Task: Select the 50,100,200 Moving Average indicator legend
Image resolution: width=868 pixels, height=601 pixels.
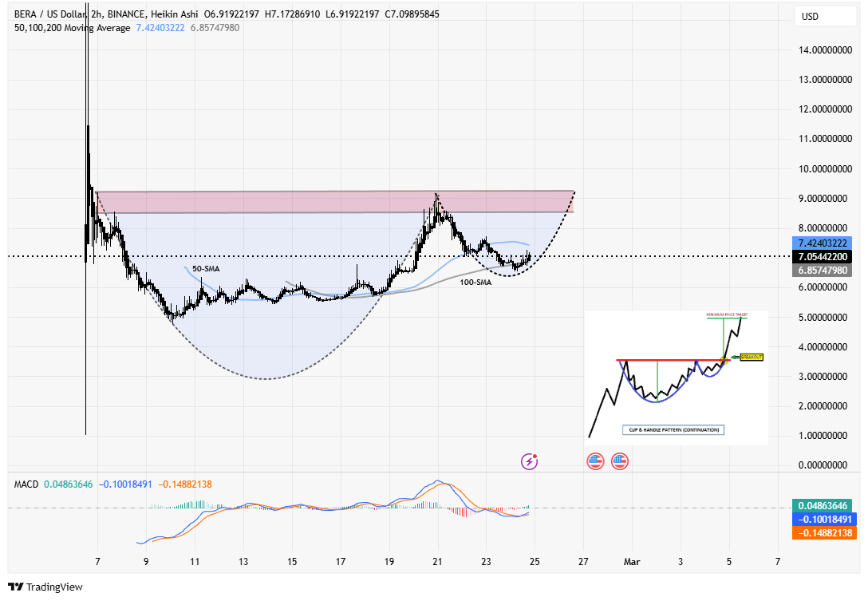Action: tap(73, 28)
